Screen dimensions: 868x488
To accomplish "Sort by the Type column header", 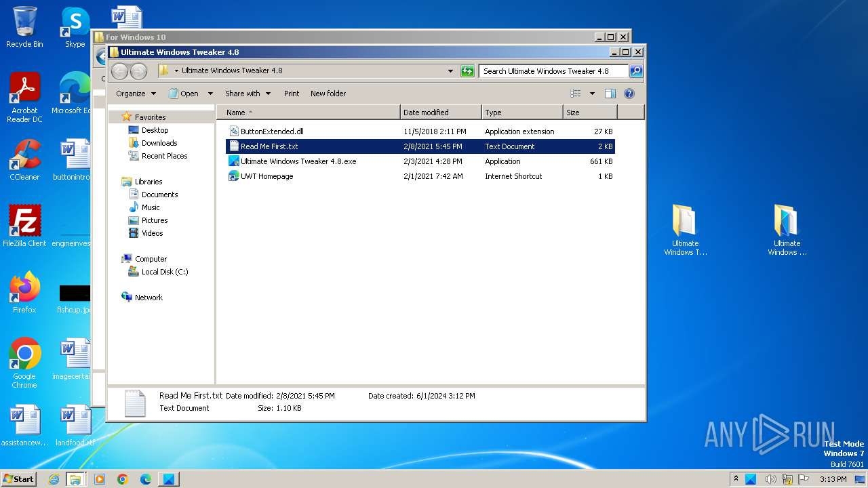I will (x=523, y=113).
